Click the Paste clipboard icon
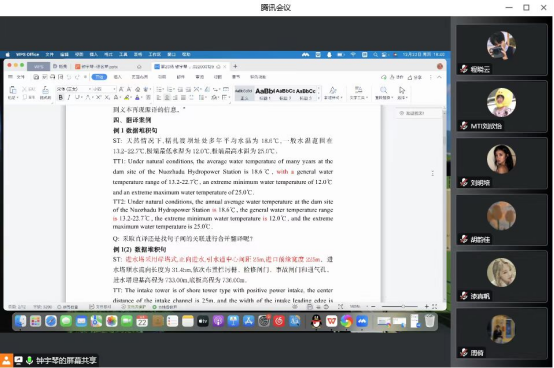This screenshot has width=554, height=368. tap(12, 92)
